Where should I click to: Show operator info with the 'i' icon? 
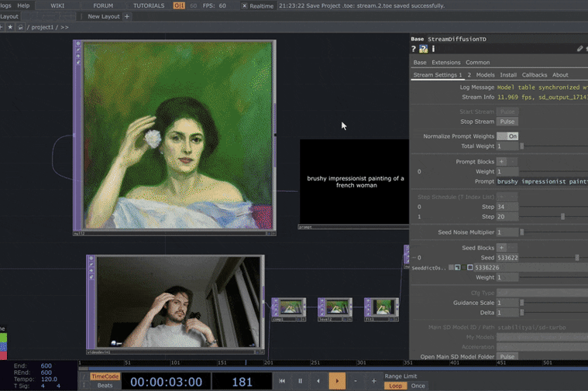(433, 49)
